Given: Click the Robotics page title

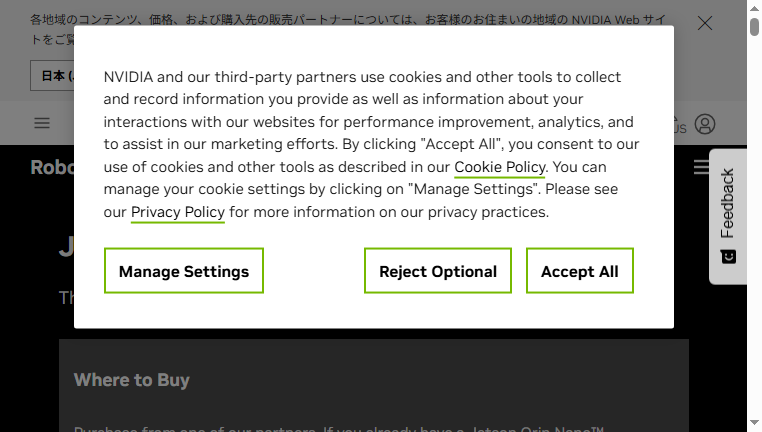Looking at the screenshot, I should click(52, 167).
